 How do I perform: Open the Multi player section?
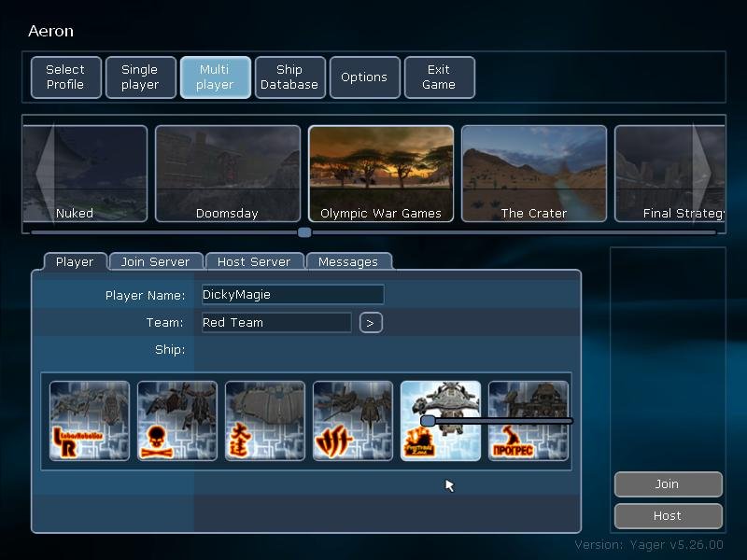click(216, 77)
